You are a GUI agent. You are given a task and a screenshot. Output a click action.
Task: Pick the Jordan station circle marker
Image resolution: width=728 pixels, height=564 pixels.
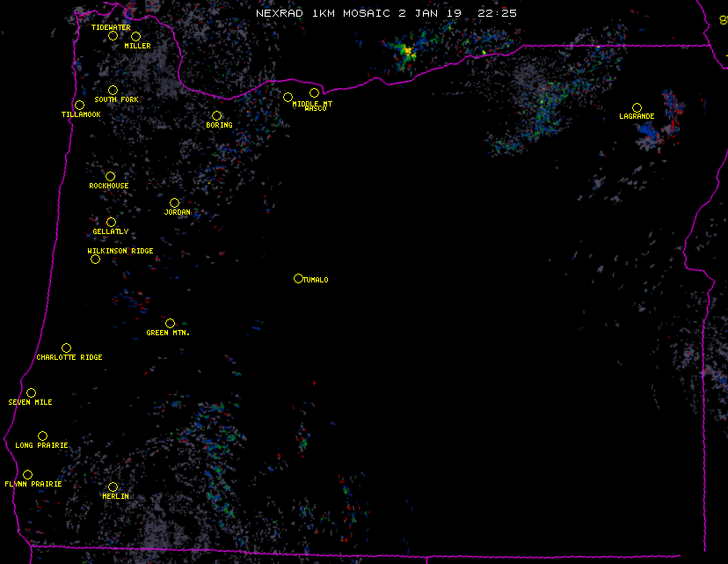174,202
